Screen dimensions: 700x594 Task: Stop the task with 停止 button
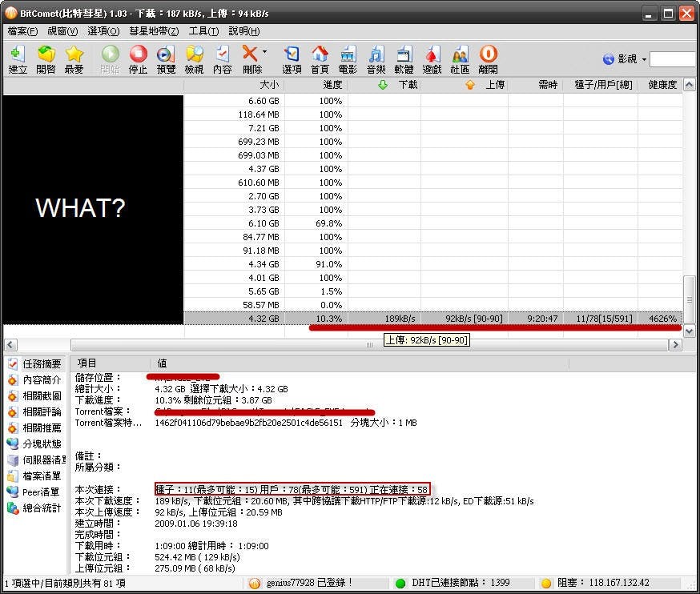coord(139,58)
